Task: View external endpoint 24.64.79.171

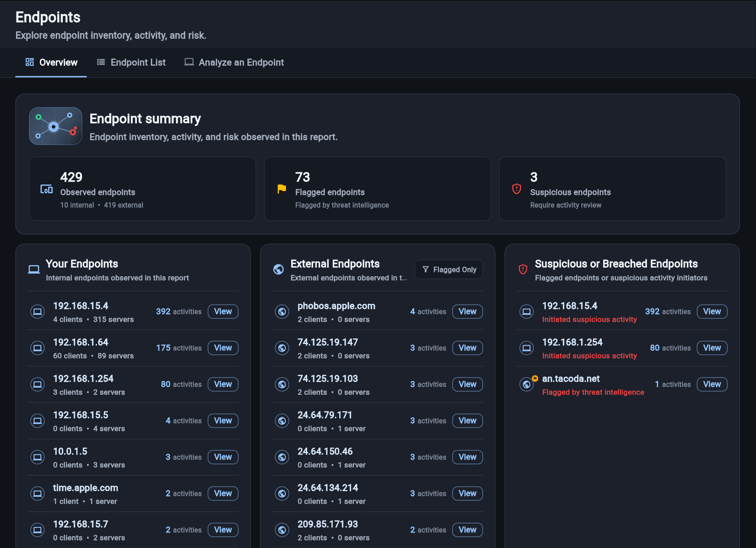Action: [x=467, y=421]
